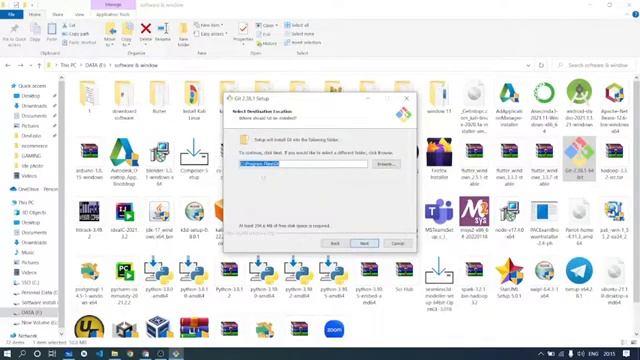Viewport: 640px width, 360px height.
Task: Select the Git-2.38.1-64-bit installer file
Action: pos(579,159)
